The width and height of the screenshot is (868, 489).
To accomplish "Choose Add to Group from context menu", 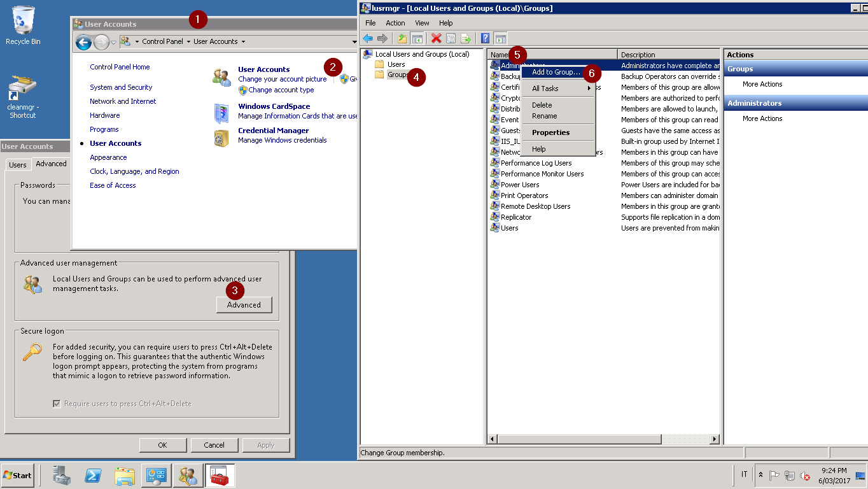I will coord(556,72).
